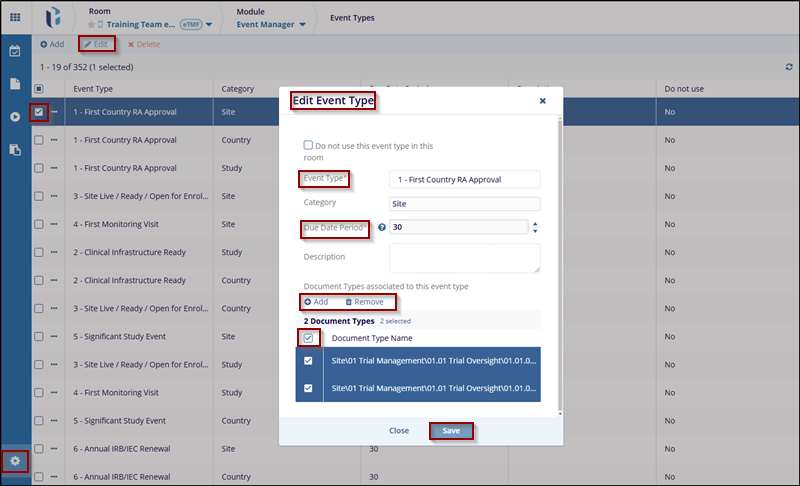
Task: Toggle select-all Document Types header checkbox
Action: click(309, 338)
